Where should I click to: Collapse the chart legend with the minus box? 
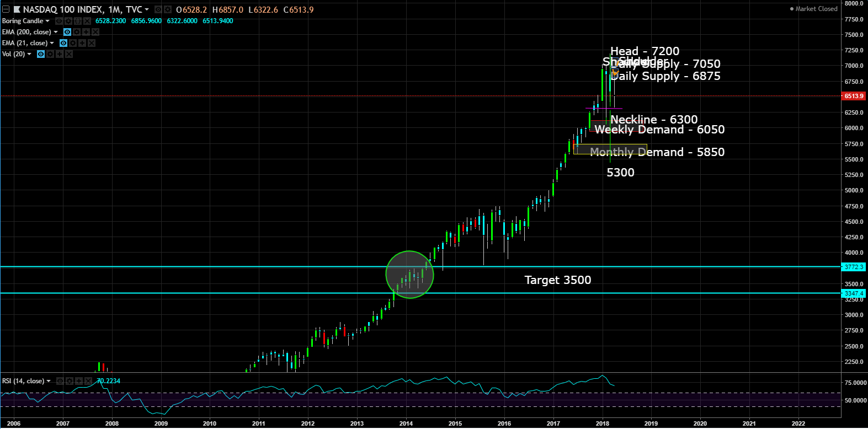6,9
